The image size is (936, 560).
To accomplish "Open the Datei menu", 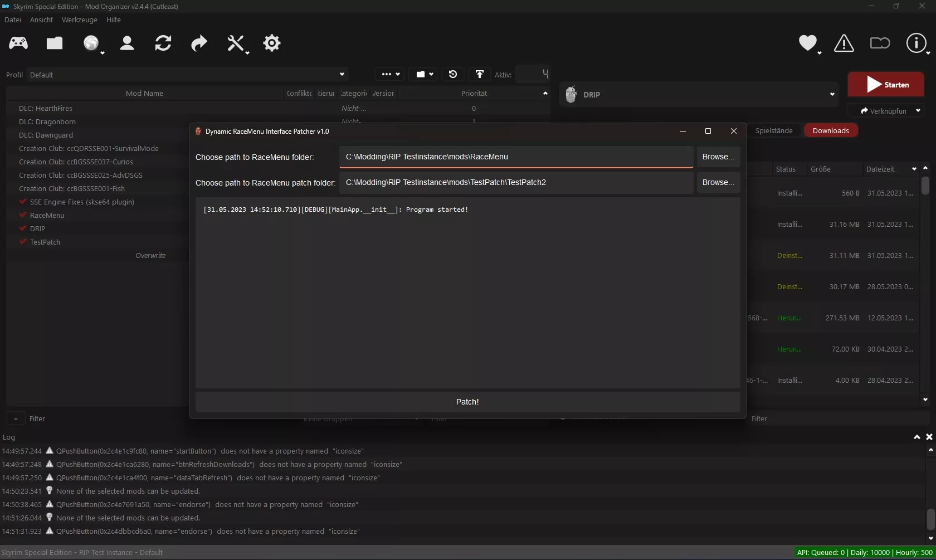I will [13, 20].
